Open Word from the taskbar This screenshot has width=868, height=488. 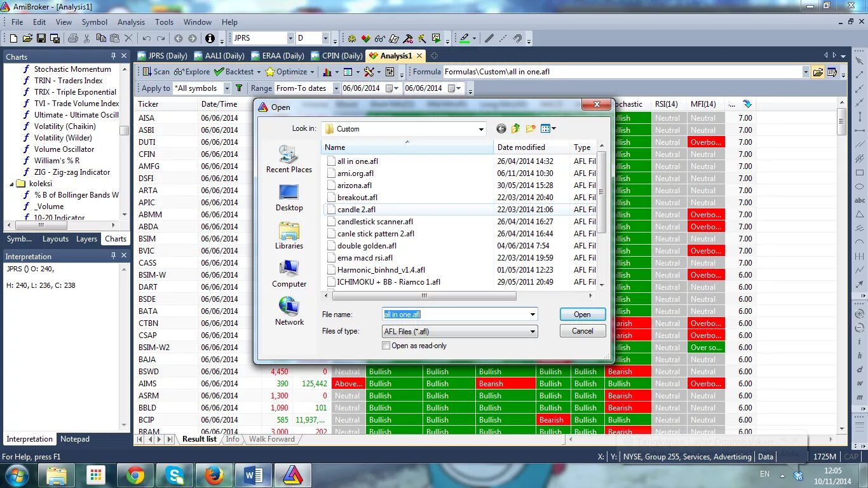pyautogui.click(x=254, y=475)
